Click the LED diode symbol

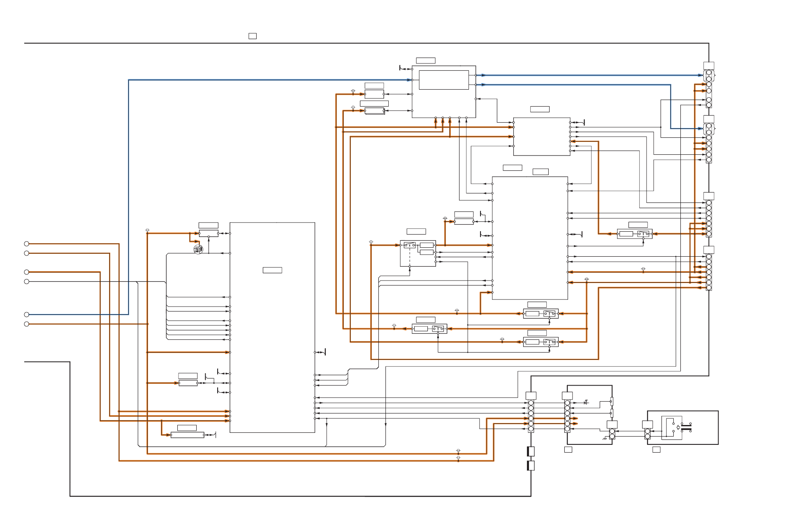click(x=586, y=402)
